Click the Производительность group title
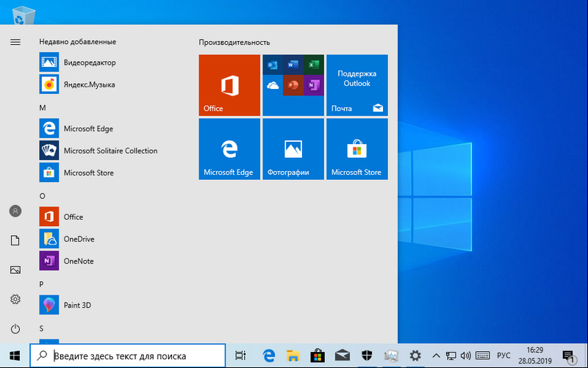 (x=234, y=43)
